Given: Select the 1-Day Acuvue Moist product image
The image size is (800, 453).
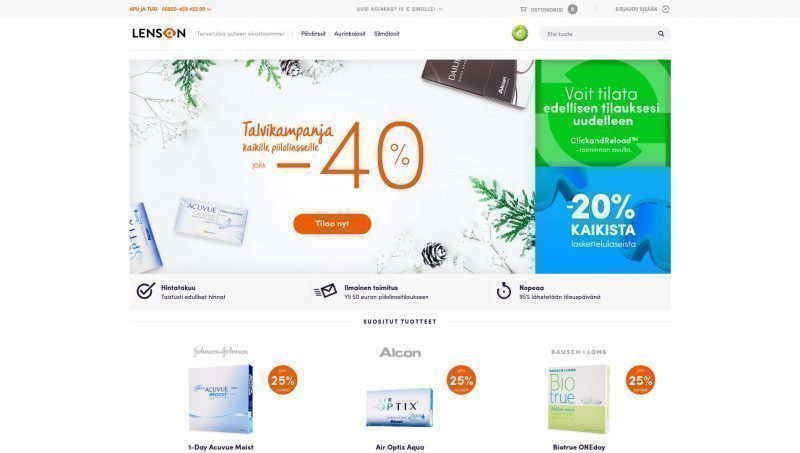Looking at the screenshot, I should point(220,398).
